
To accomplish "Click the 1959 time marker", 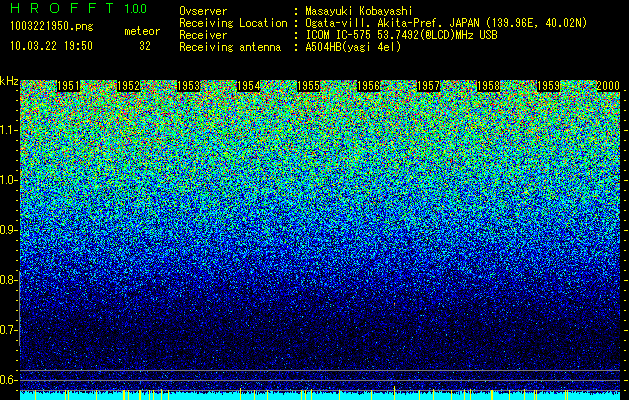I will [x=548, y=86].
